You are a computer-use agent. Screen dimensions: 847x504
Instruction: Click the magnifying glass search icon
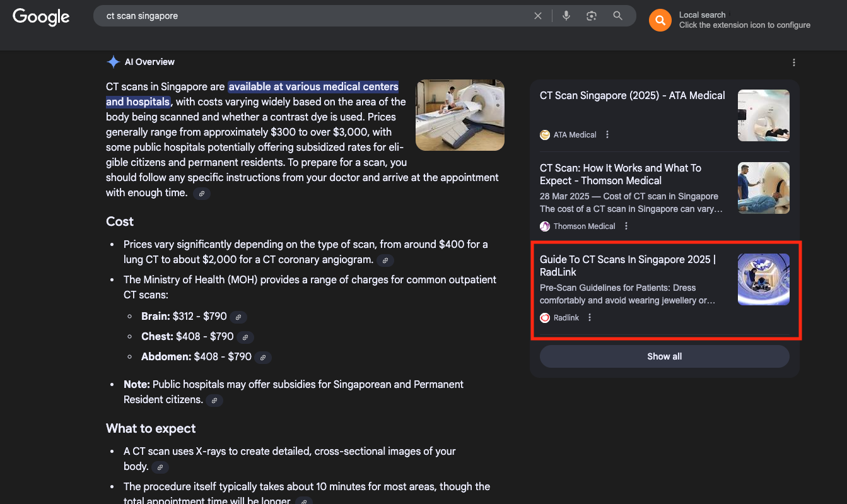[618, 16]
